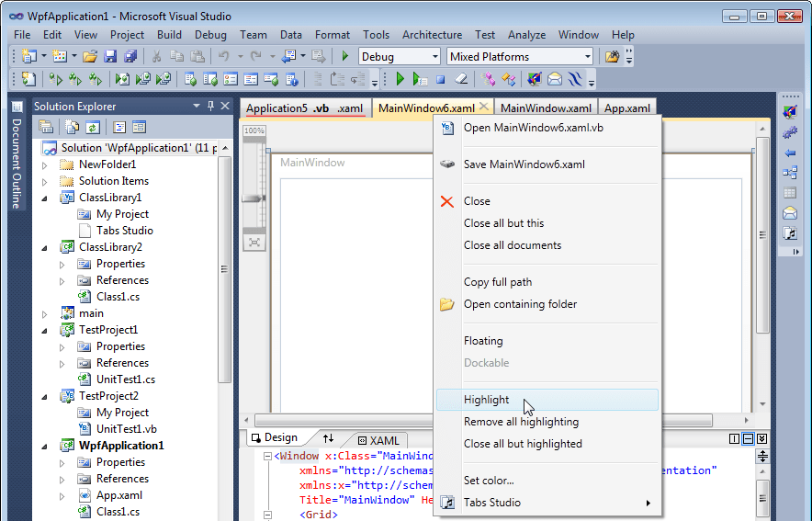Click the Save All icon
The height and width of the screenshot is (521, 812).
click(x=130, y=56)
